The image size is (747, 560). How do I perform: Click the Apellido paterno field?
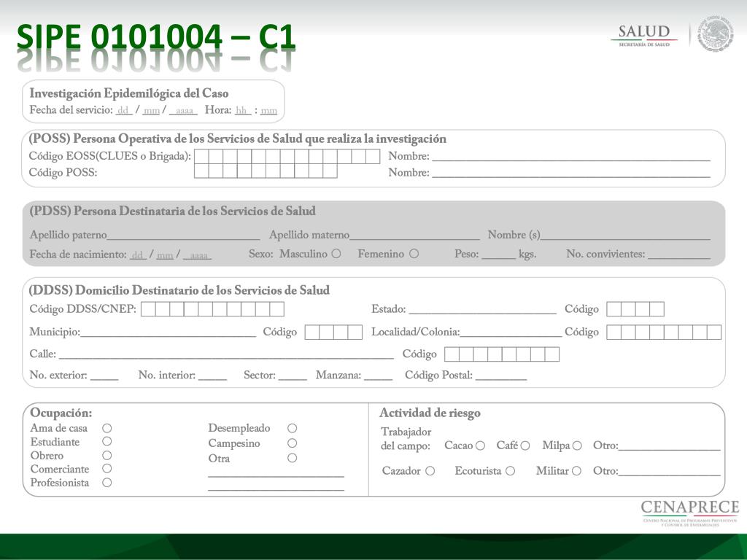tap(184, 235)
